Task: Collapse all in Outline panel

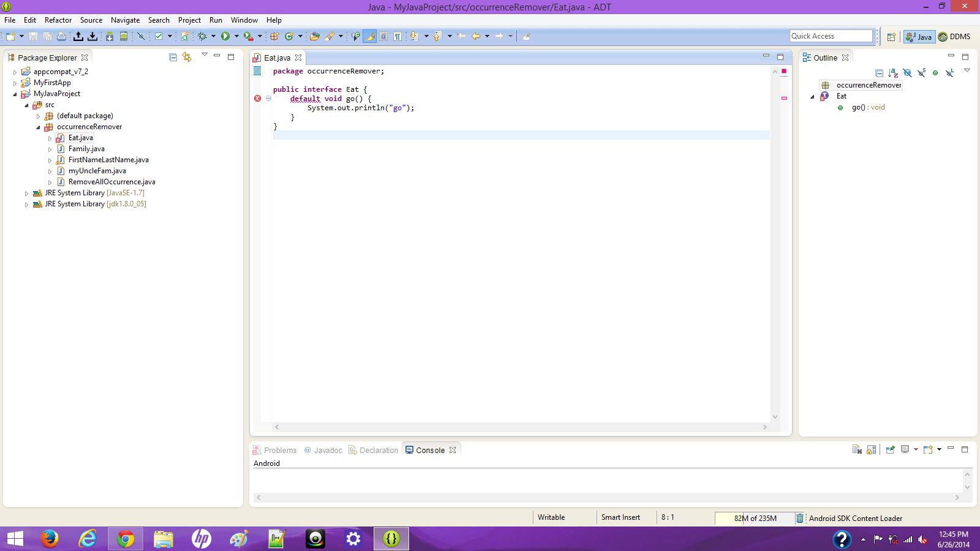Action: (879, 73)
